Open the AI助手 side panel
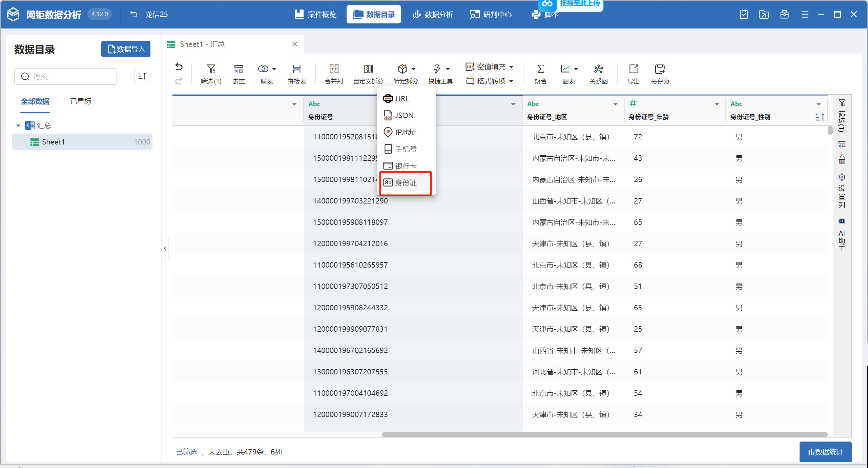Viewport: 868px width, 468px height. click(x=842, y=235)
